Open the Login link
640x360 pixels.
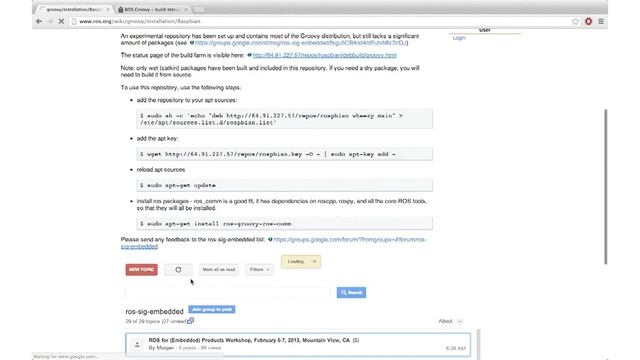coord(459,38)
